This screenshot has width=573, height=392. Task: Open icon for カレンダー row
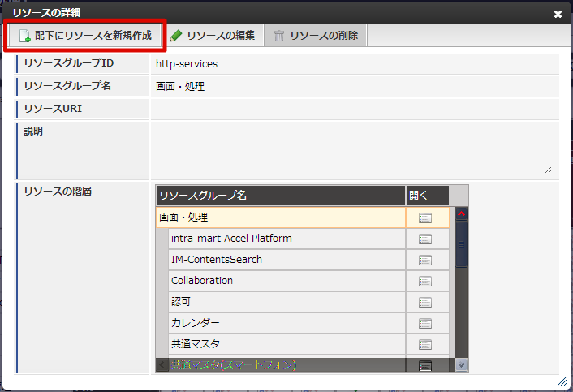(425, 323)
